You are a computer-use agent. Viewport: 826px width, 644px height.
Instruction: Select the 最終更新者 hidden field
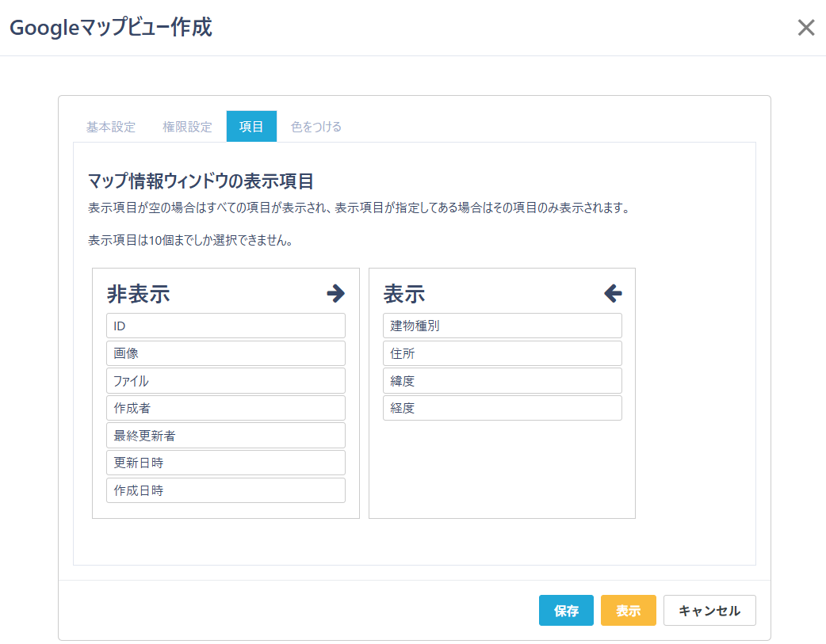pos(226,435)
